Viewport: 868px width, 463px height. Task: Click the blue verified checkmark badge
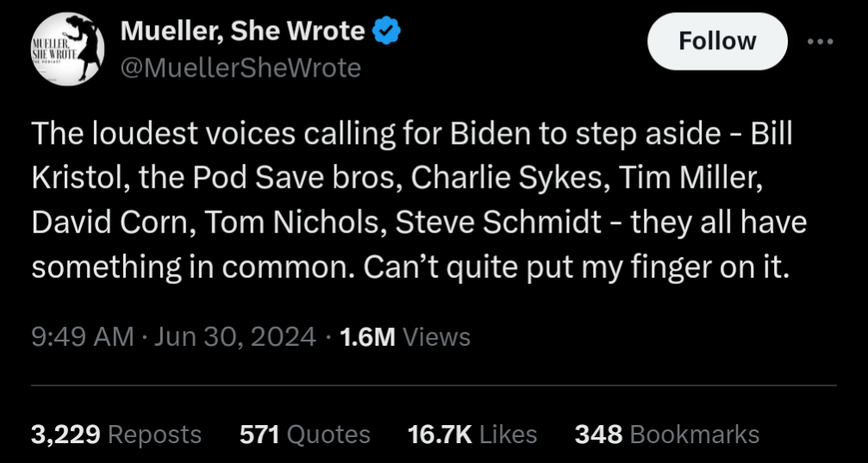(386, 30)
